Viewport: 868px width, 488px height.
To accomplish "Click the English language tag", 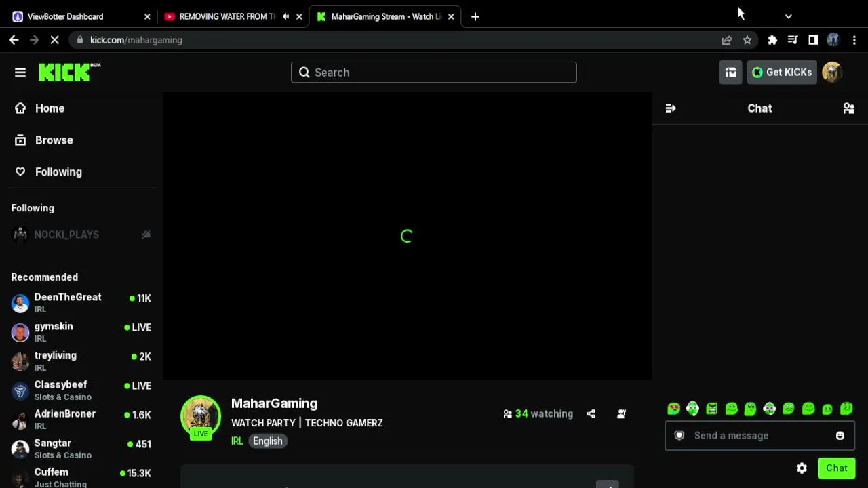I will [x=268, y=441].
